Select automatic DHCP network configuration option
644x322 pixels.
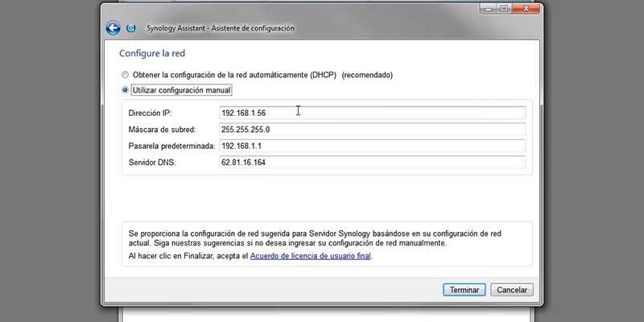[125, 75]
